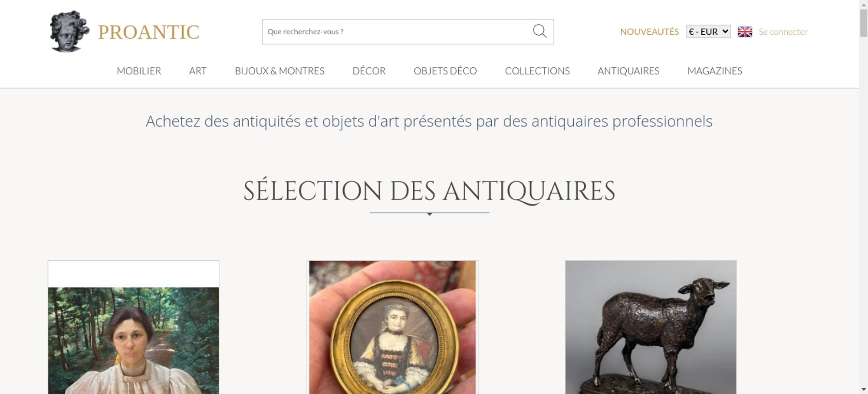
Task: Open the BIJOUX & MONTRES menu
Action: pos(279,71)
